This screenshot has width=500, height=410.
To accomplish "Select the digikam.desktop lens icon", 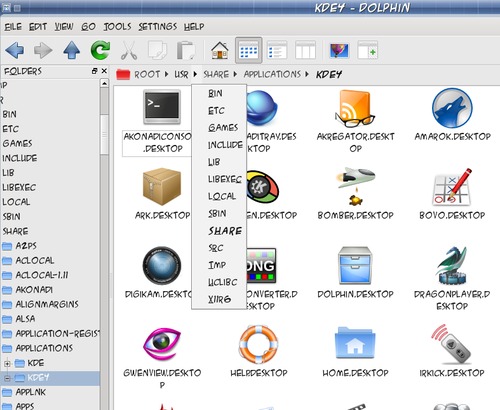I will pyautogui.click(x=162, y=266).
